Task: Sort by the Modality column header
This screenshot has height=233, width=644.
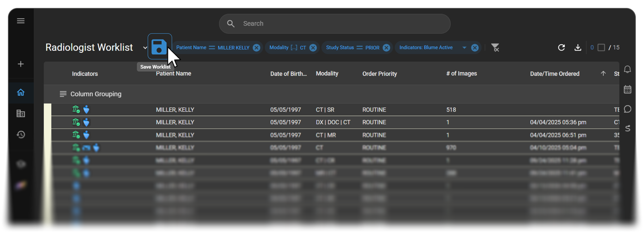Action: click(327, 73)
